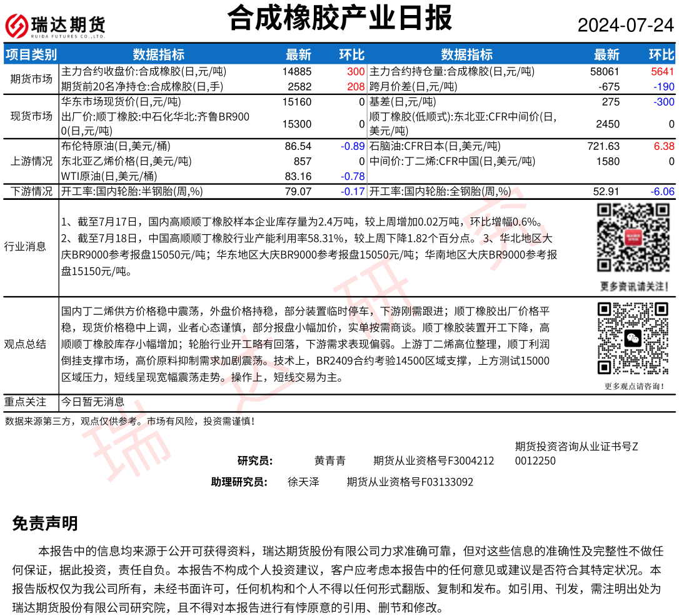Screen dimensions: 679x616
Task: Click the WeChat QR code beside 观点总结
Action: point(632,338)
